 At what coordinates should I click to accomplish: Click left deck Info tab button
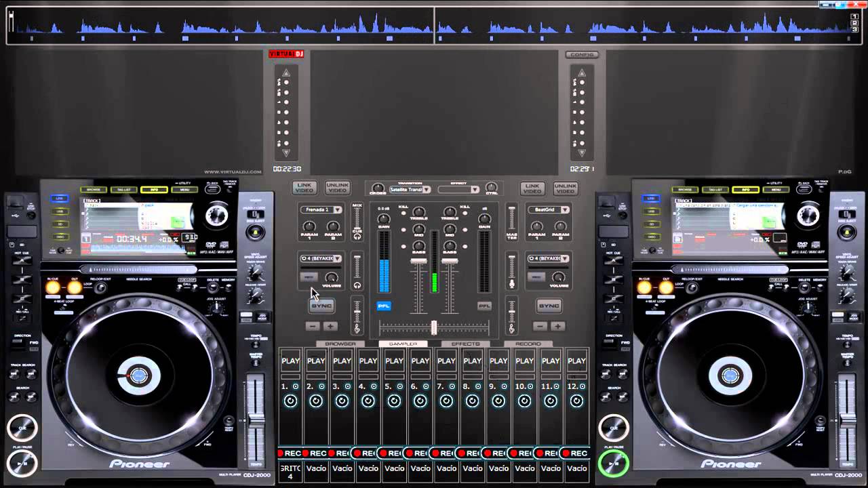[154, 190]
